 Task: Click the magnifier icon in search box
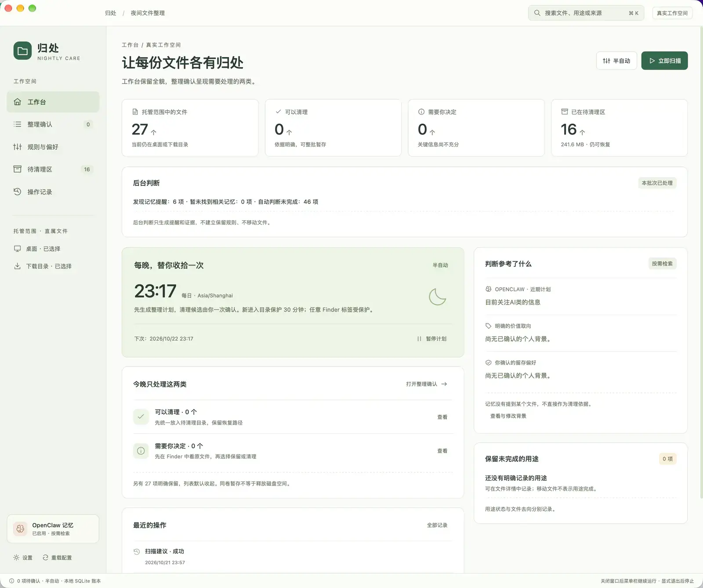pos(537,13)
